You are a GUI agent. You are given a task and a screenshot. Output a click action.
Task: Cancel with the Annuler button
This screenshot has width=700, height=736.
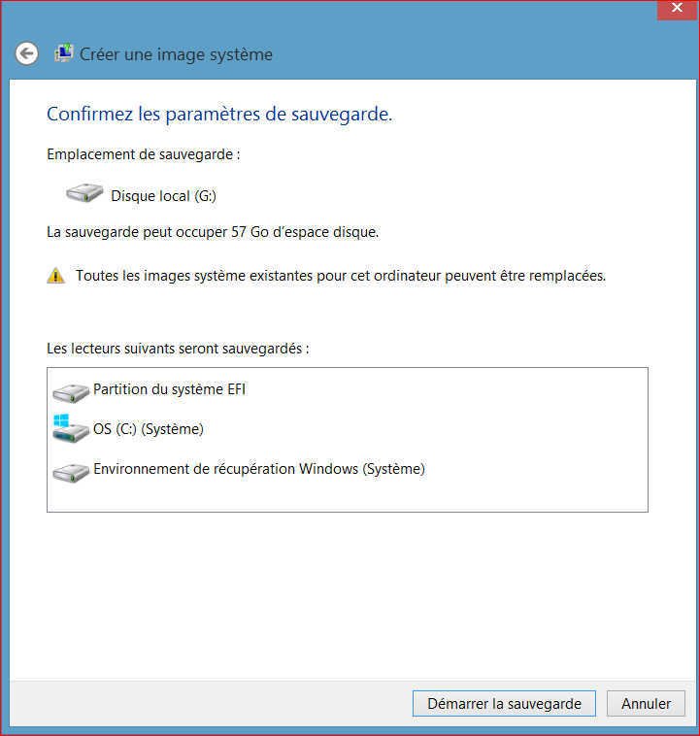646,704
